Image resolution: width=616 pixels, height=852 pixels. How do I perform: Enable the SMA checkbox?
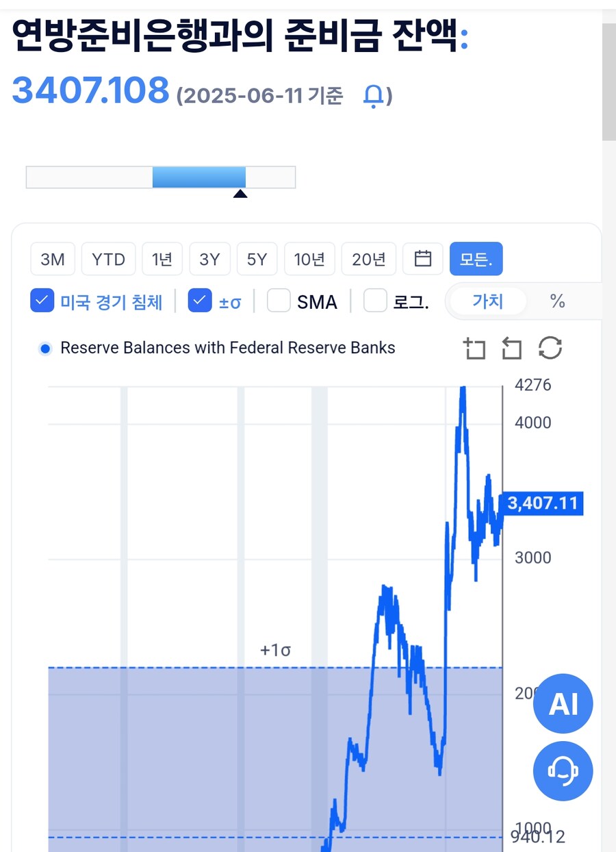(x=279, y=301)
